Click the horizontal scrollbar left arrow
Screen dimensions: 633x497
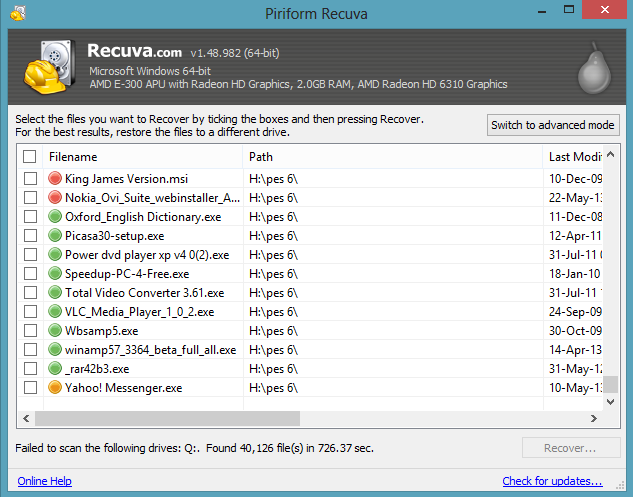tap(26, 418)
